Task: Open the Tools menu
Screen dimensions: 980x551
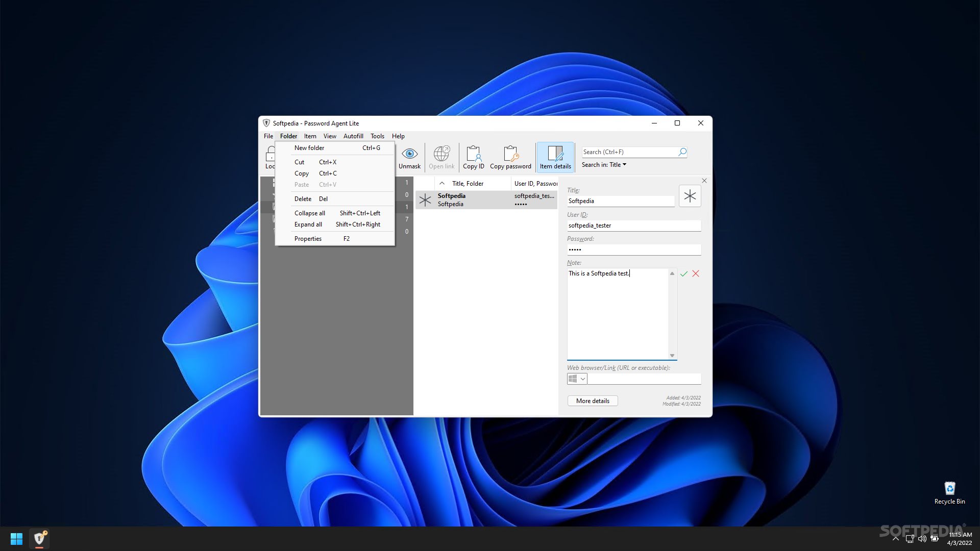Action: pos(377,136)
